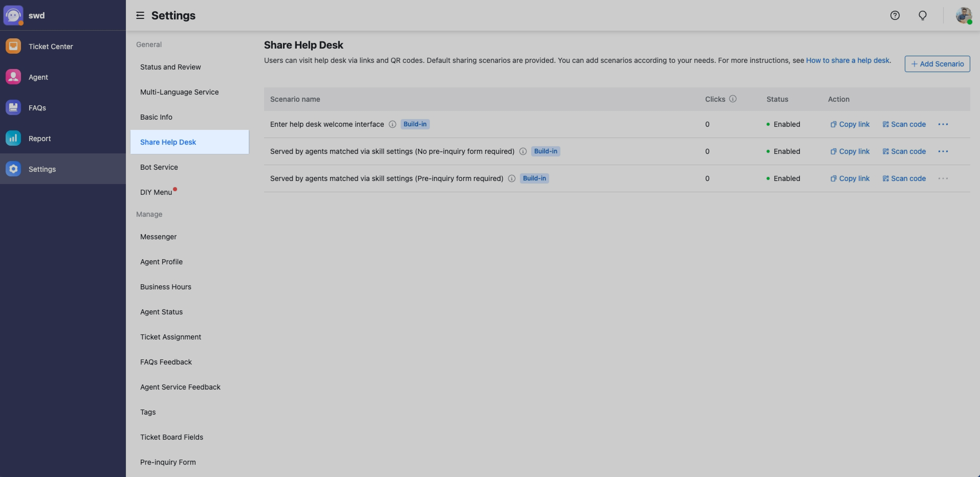Click the Add Scenario button
The height and width of the screenshot is (477, 980).
937,64
